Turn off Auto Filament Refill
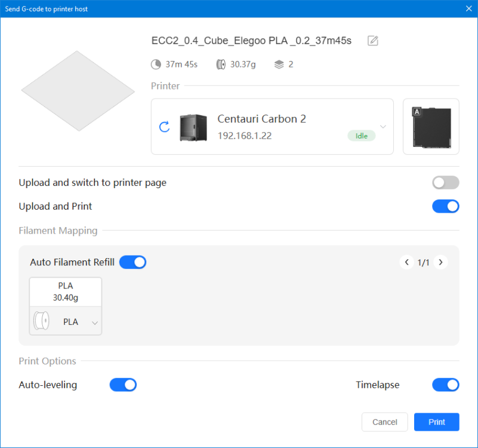 click(x=132, y=262)
